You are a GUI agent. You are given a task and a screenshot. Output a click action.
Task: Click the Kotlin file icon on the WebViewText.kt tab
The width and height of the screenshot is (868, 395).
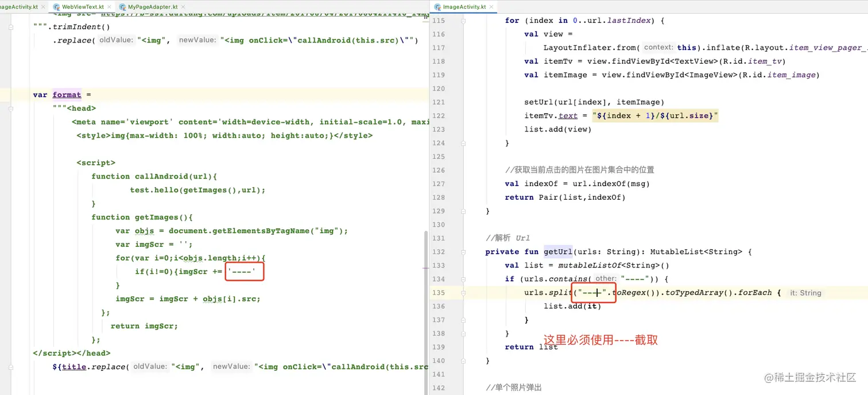click(x=57, y=7)
